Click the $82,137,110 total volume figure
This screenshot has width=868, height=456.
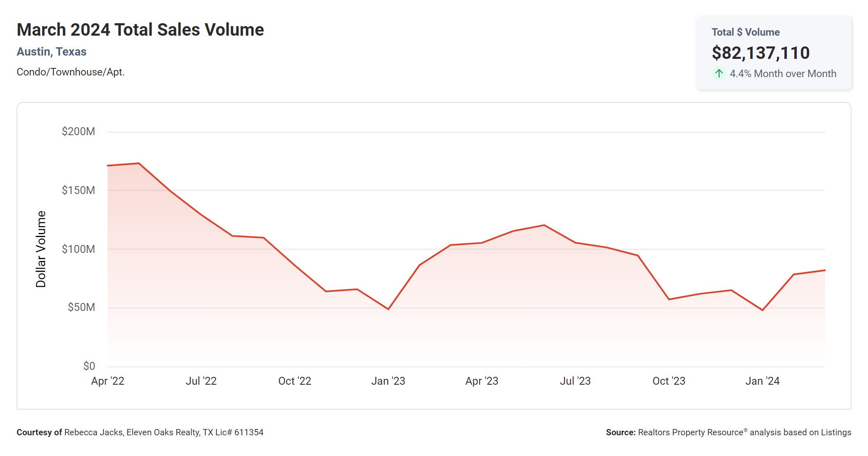click(x=760, y=53)
